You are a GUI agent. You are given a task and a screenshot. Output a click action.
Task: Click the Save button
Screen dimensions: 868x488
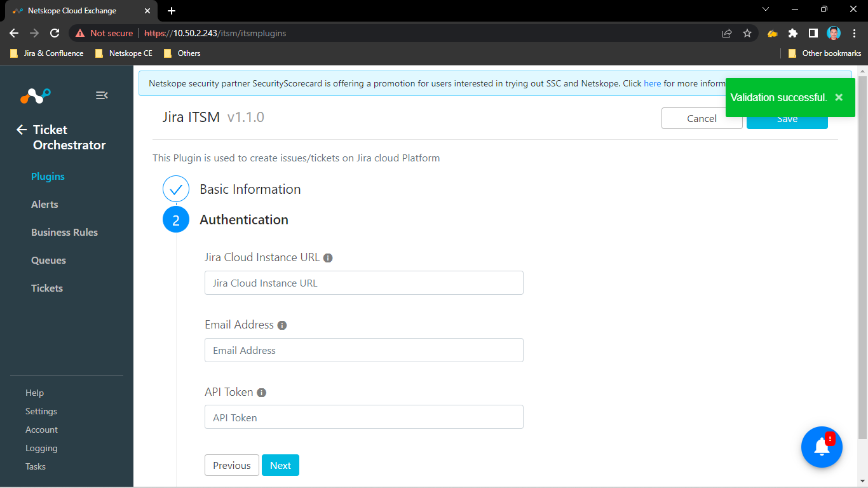[x=787, y=119]
